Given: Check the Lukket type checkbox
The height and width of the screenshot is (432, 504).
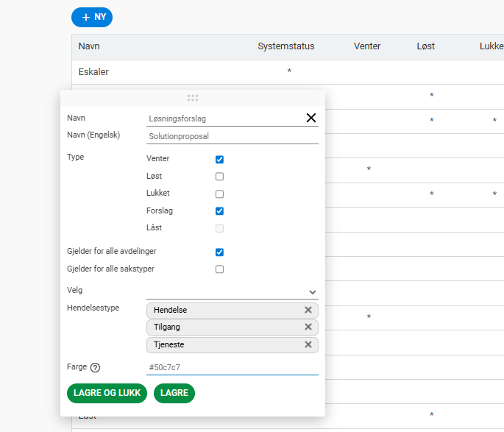Looking at the screenshot, I should point(219,194).
